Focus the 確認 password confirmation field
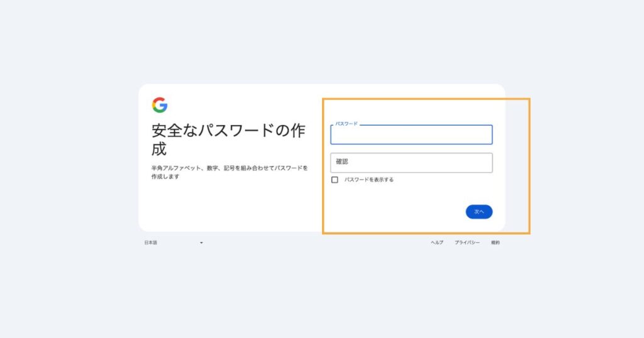This screenshot has width=644, height=338. pos(411,163)
